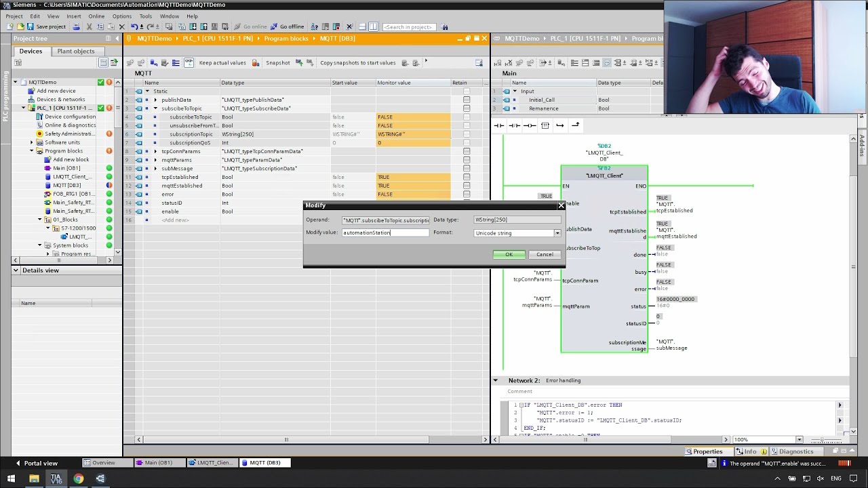
Task: Toggle Retain checkbox for Static row
Action: pos(467,91)
